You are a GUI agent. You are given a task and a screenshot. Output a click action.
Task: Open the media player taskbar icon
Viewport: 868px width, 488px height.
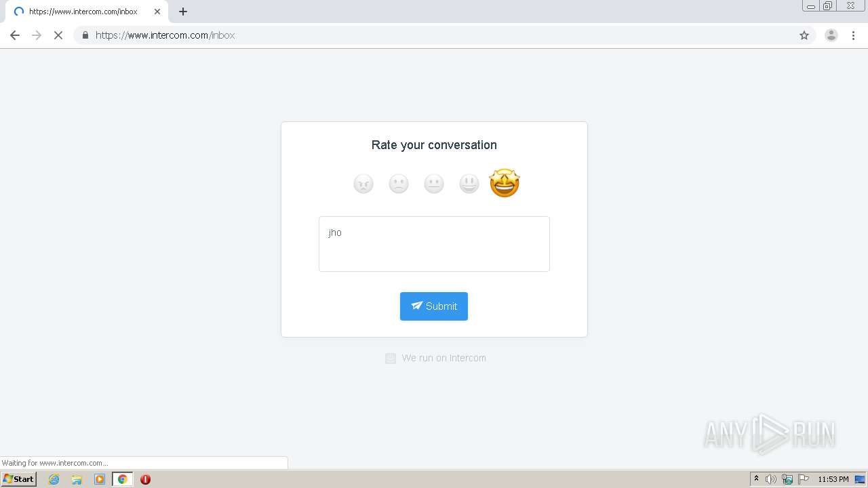[x=100, y=479]
